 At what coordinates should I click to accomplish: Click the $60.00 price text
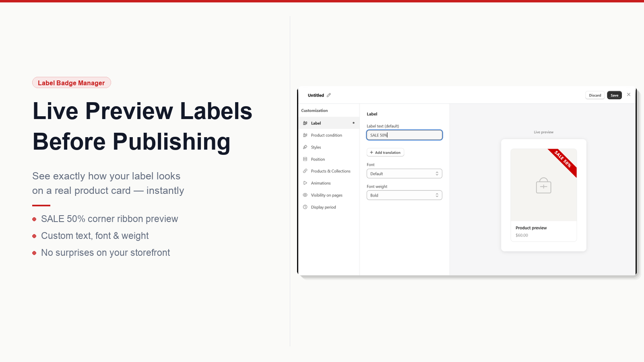(522, 235)
